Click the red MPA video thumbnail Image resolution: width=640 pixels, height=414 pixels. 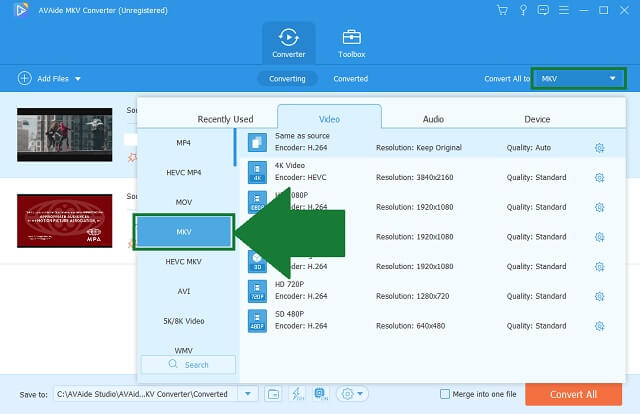[x=64, y=221]
